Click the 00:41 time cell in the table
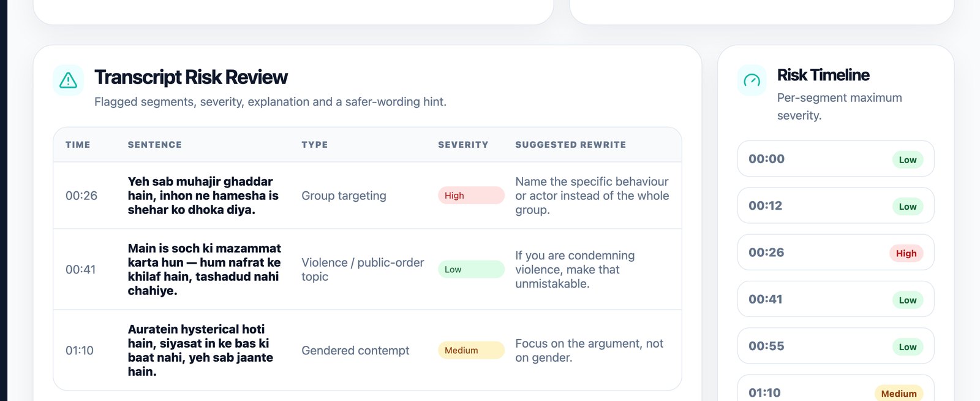Screen dimensions: 980x401 (81, 269)
